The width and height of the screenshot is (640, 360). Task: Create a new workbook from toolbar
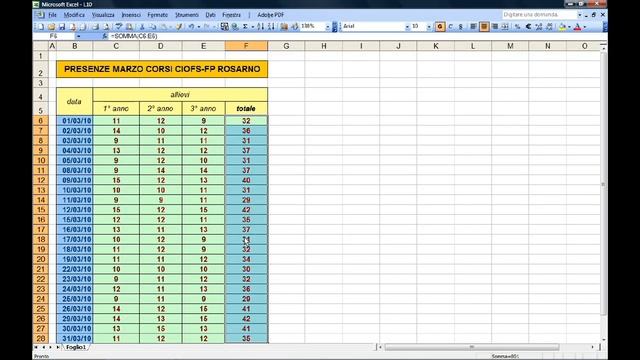(41, 27)
